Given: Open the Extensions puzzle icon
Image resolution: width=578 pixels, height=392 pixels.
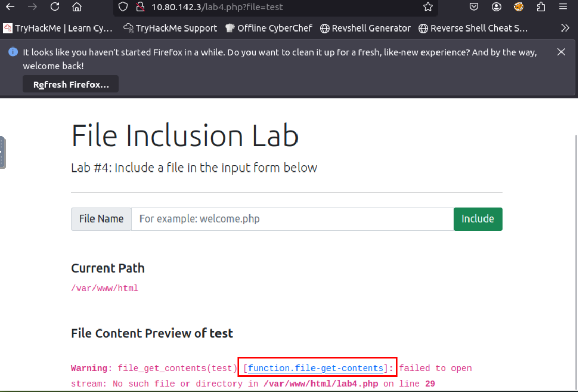Looking at the screenshot, I should (x=541, y=7).
